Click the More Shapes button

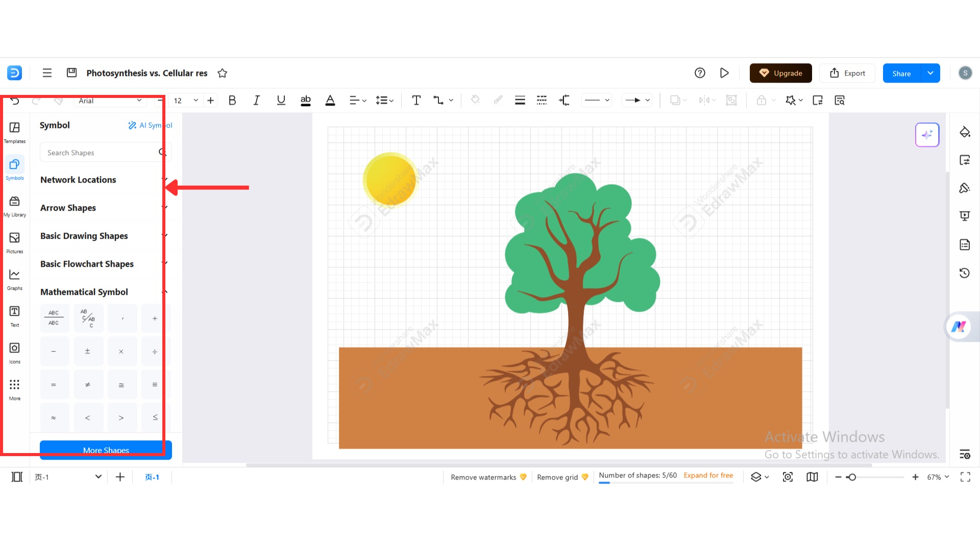coord(106,450)
